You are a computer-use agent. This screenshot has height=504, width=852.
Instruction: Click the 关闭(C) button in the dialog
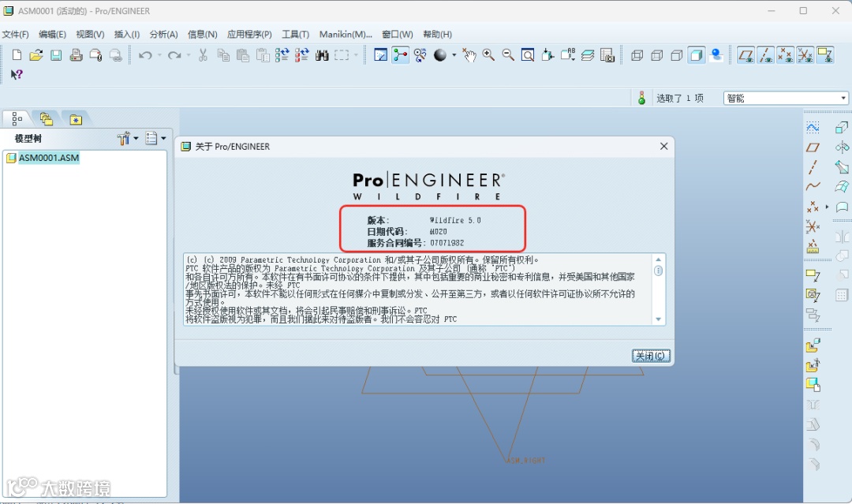[651, 356]
